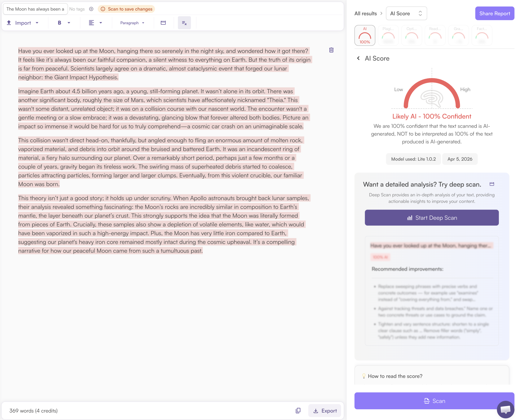Click the All results breadcrumb link
The image size is (520, 420).
[365, 14]
